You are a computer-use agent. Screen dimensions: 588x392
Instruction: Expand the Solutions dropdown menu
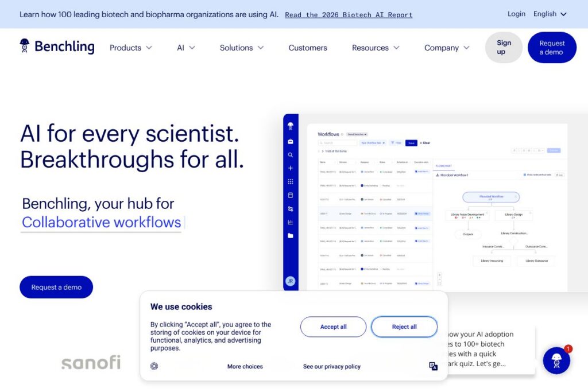tap(242, 48)
